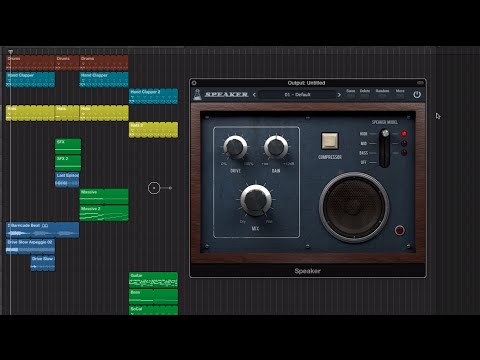Click the MID speaker model label
This screenshot has width=480, height=360.
pos(364,143)
